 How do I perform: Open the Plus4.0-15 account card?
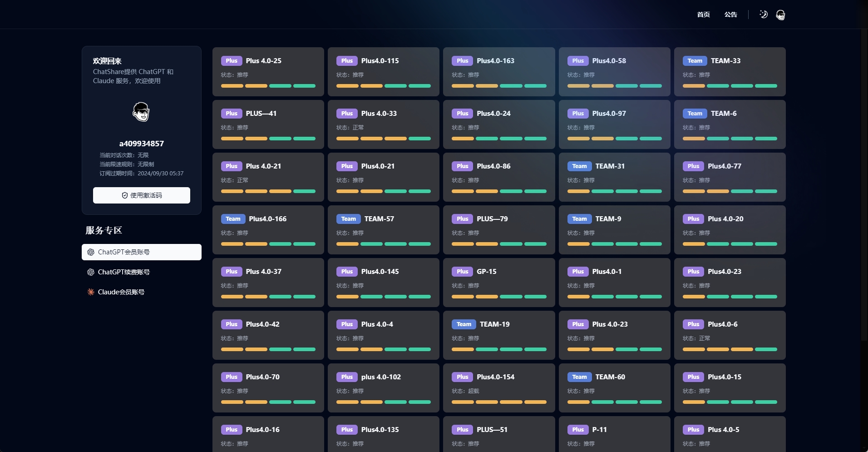(730, 388)
